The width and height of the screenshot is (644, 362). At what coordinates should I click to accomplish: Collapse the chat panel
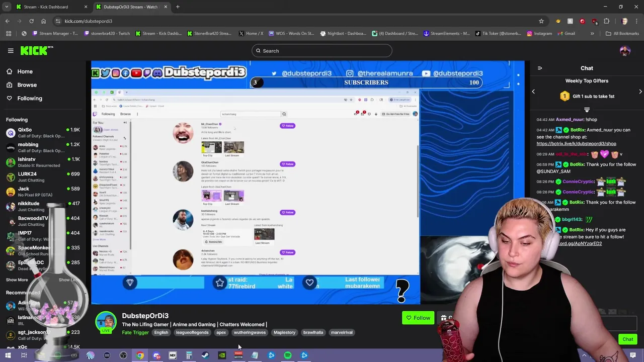(539, 68)
